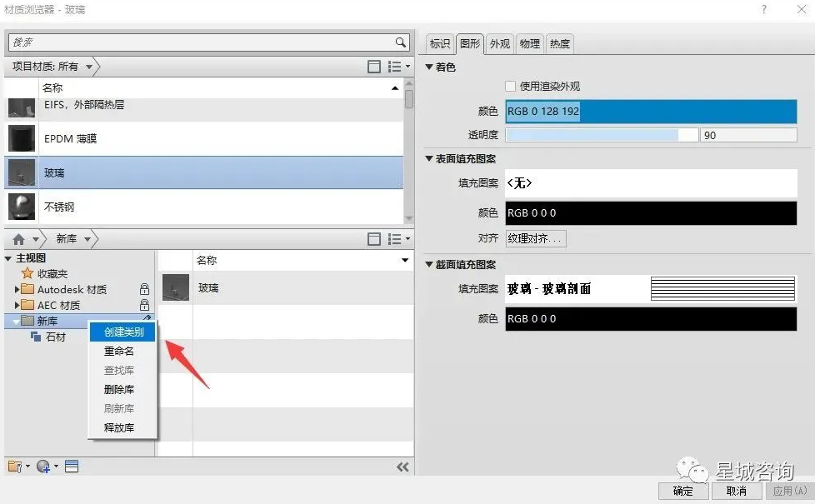Click the help question mark
The height and width of the screenshot is (504, 815).
coord(764,9)
